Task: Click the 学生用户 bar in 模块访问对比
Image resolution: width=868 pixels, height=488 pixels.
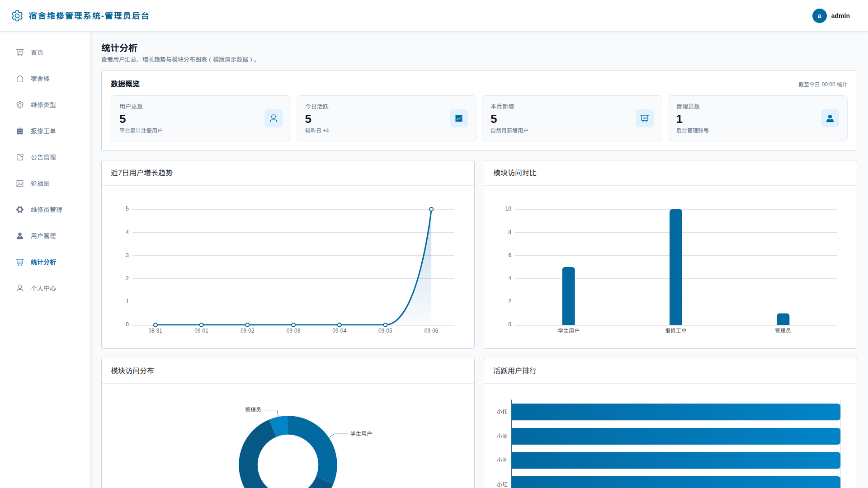Action: (568, 296)
